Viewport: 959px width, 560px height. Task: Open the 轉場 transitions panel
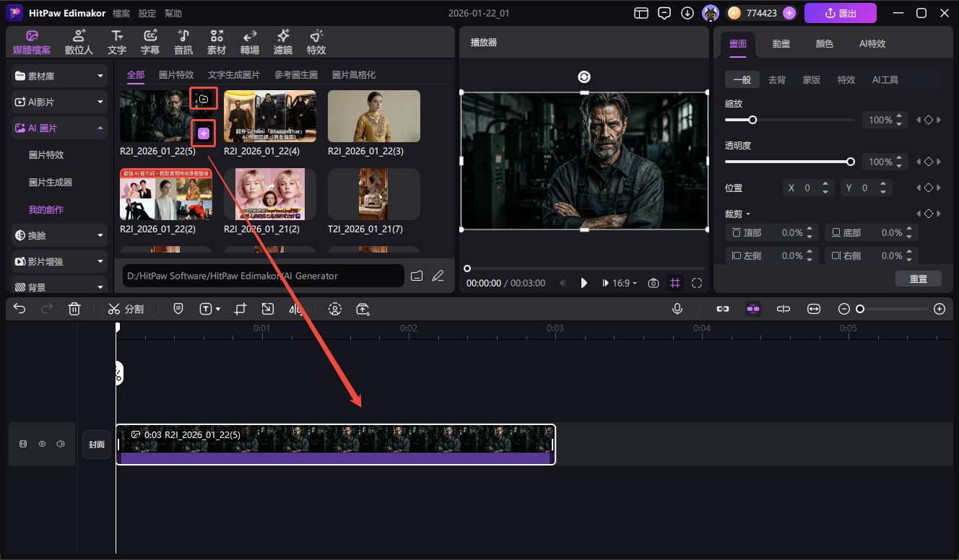pyautogui.click(x=250, y=43)
